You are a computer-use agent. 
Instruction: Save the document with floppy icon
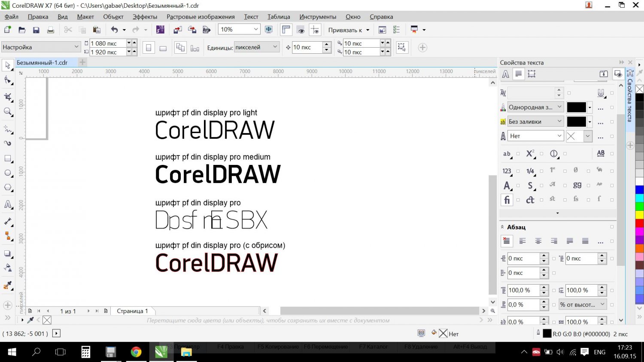(x=36, y=30)
